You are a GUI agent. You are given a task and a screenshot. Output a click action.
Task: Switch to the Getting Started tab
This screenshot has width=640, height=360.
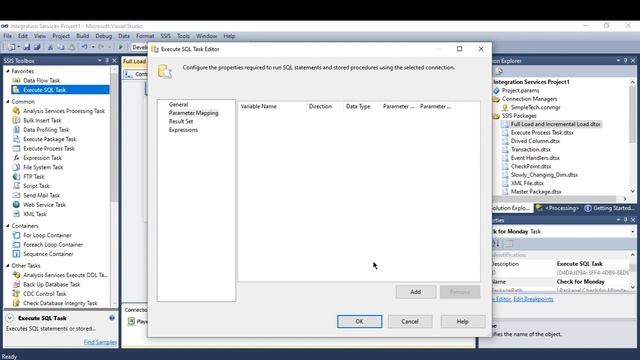click(609, 208)
